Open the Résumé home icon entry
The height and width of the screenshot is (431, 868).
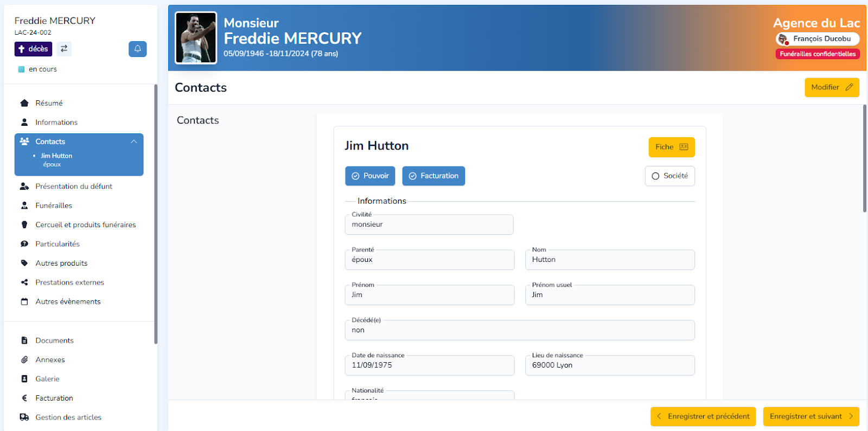click(x=24, y=103)
